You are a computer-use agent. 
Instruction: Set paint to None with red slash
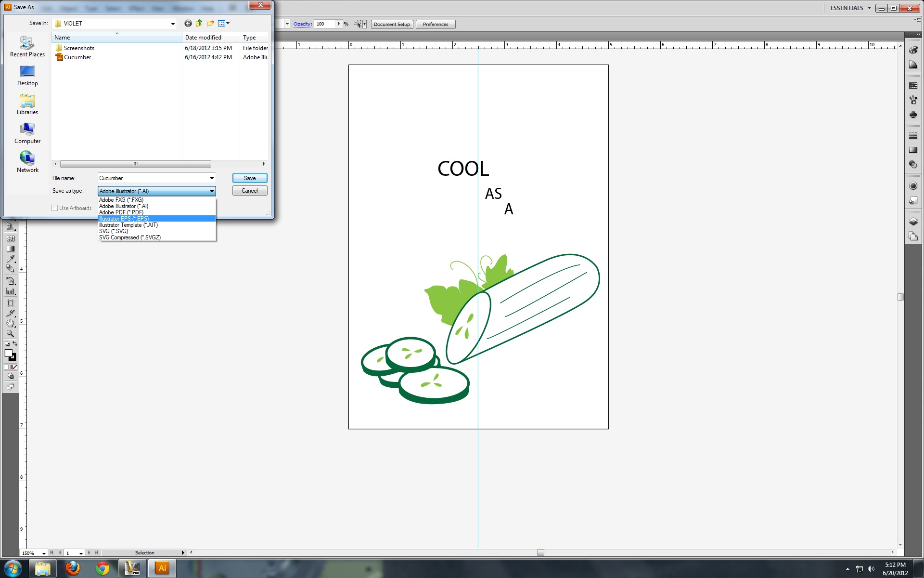click(x=15, y=367)
